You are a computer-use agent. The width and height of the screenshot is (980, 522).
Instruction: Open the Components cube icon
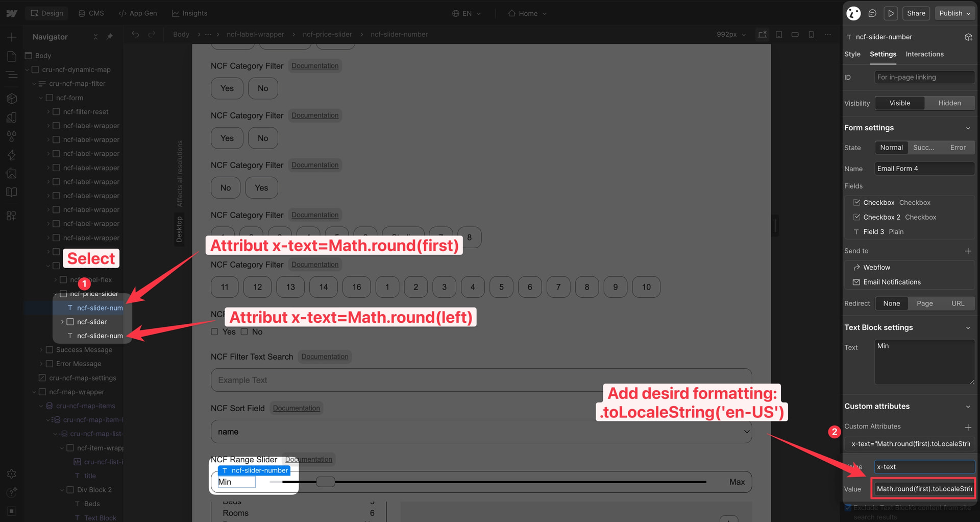click(x=11, y=99)
